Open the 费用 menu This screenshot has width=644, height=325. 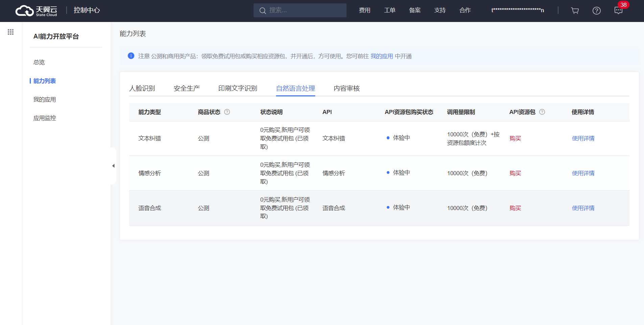click(x=364, y=10)
